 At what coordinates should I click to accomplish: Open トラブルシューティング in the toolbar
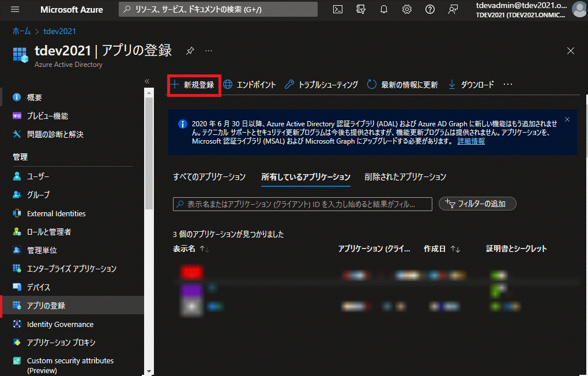tap(321, 85)
